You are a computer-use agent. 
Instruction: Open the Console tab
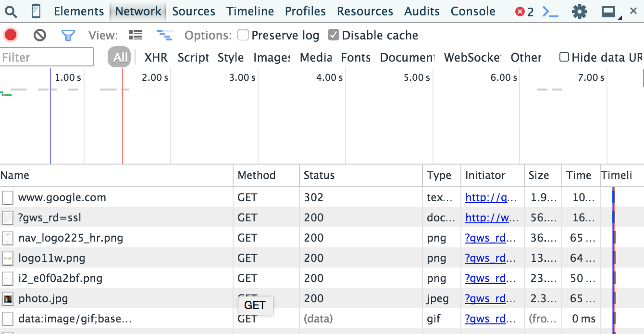pos(473,12)
